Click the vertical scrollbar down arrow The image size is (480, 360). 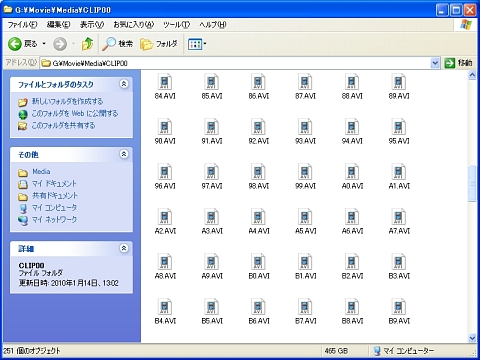coord(472,338)
